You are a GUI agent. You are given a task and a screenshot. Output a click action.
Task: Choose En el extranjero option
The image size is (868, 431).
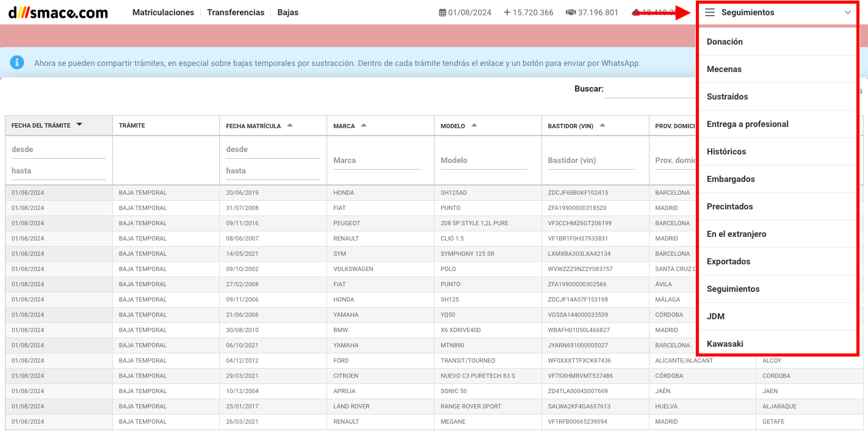click(x=778, y=234)
